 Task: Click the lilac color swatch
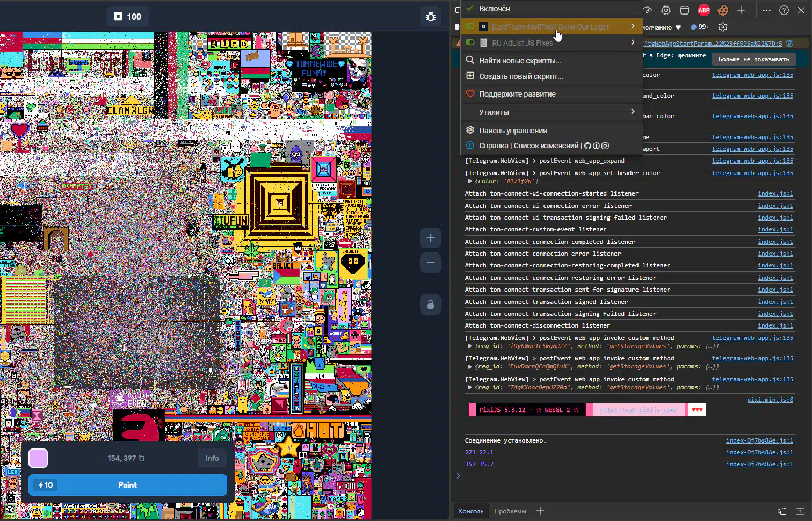[38, 458]
